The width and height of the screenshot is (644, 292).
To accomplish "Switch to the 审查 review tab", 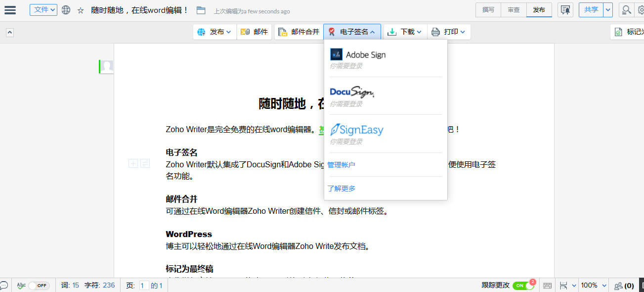I will (514, 10).
